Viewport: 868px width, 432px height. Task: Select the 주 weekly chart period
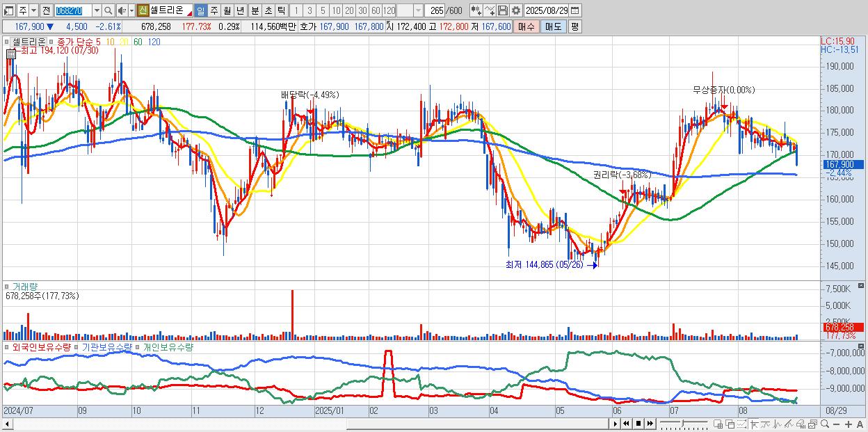214,10
